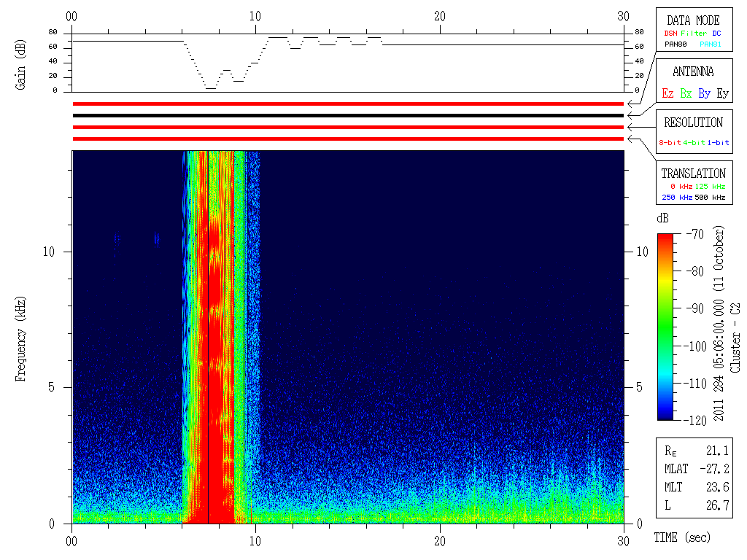The height and width of the screenshot is (560, 747).
Task: Select the red Ez antenna label
Action: tap(667, 93)
